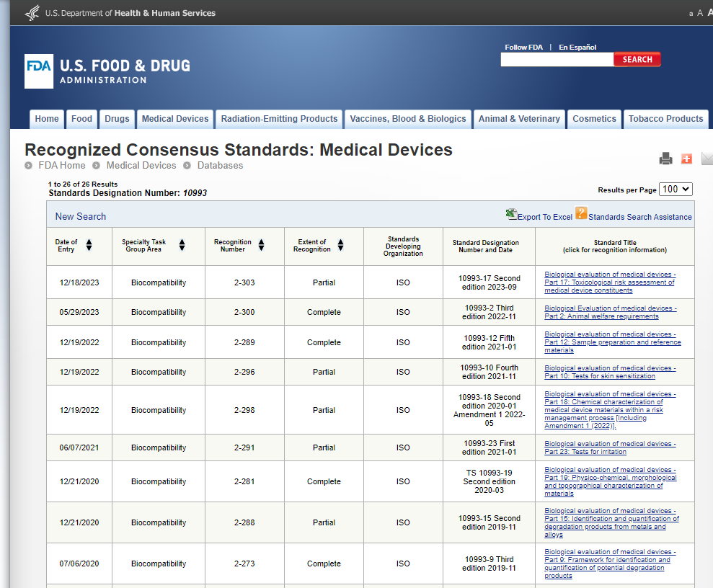This screenshot has width=713, height=588.
Task: Click recognition number 2-289 cell
Action: 244,342
